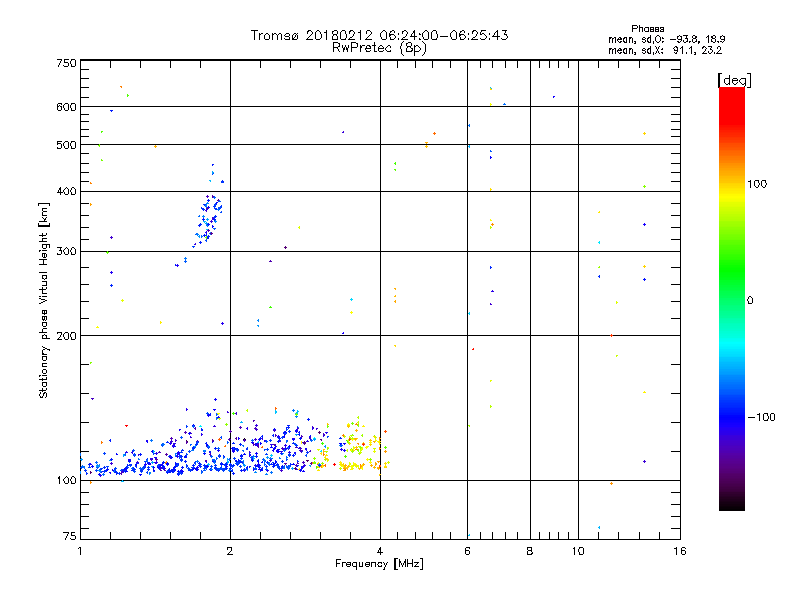Click the "[deg]" colorbar unit label
Viewport: 800px width, 600px height.
coord(734,80)
